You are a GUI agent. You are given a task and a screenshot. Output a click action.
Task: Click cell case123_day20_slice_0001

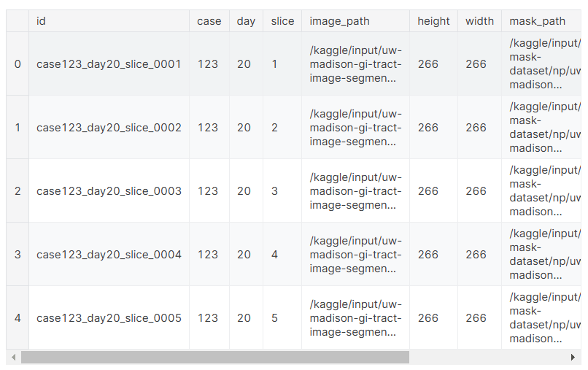tap(109, 64)
